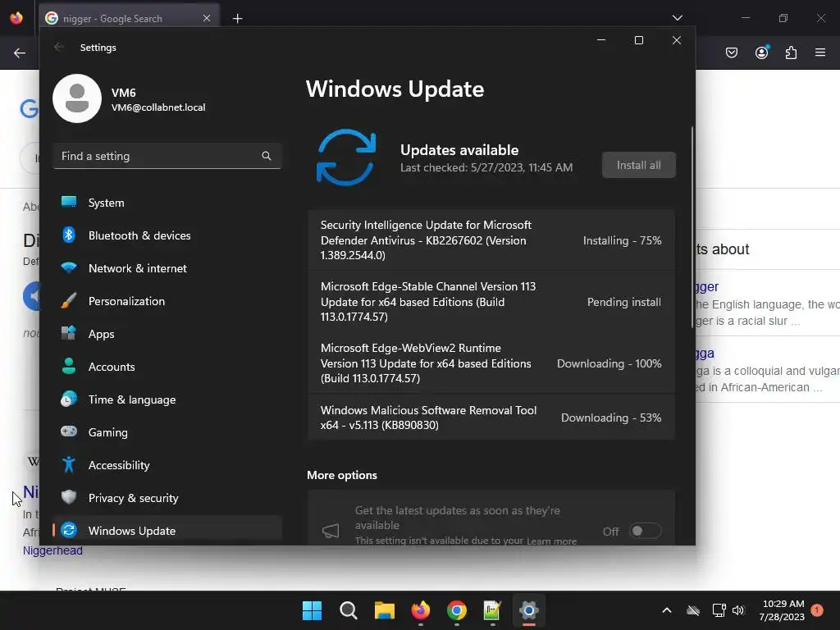Open Bluetooth & devices settings
This screenshot has height=630, width=840.
167,235
